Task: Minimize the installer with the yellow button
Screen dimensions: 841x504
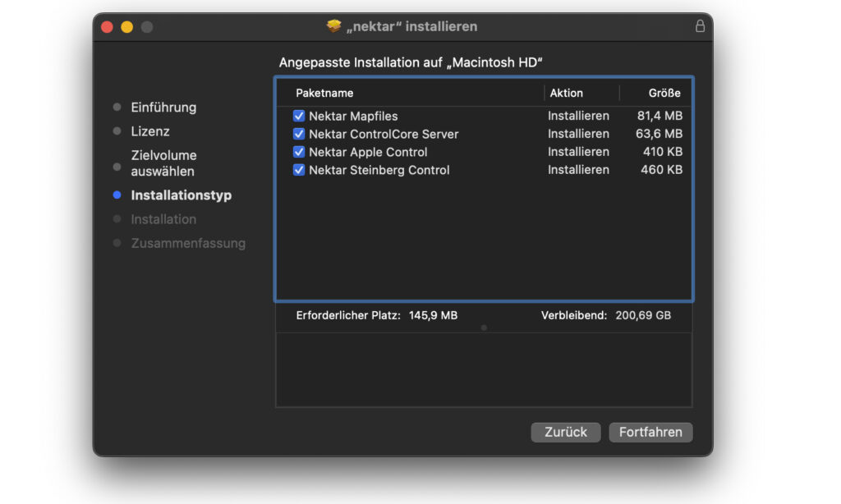Action: [x=127, y=27]
